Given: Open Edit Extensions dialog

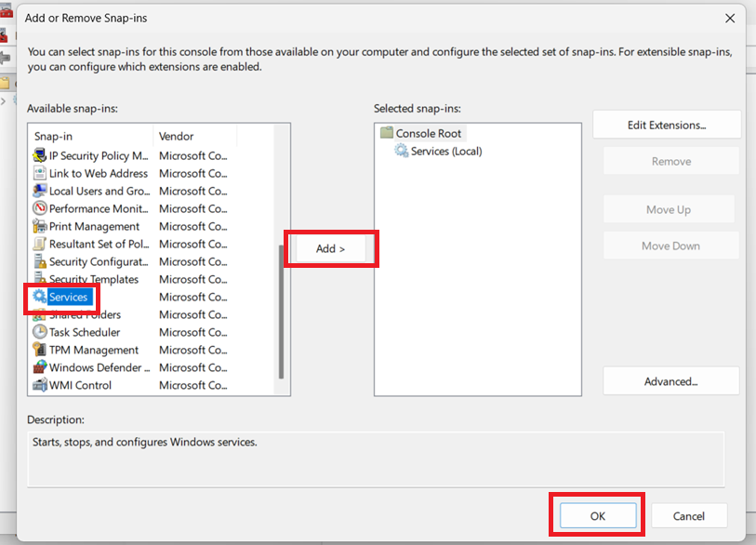Looking at the screenshot, I should [x=667, y=126].
